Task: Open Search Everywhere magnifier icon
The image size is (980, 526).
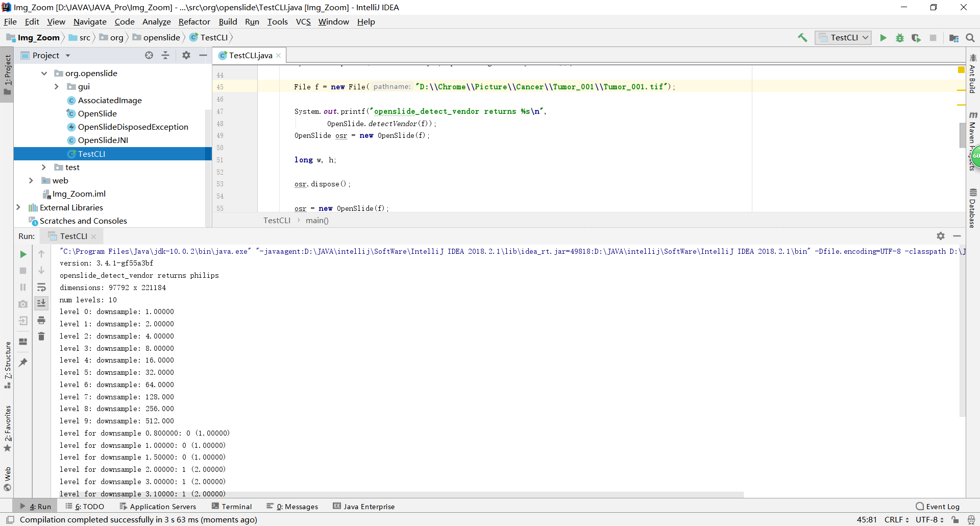Action: click(x=970, y=37)
